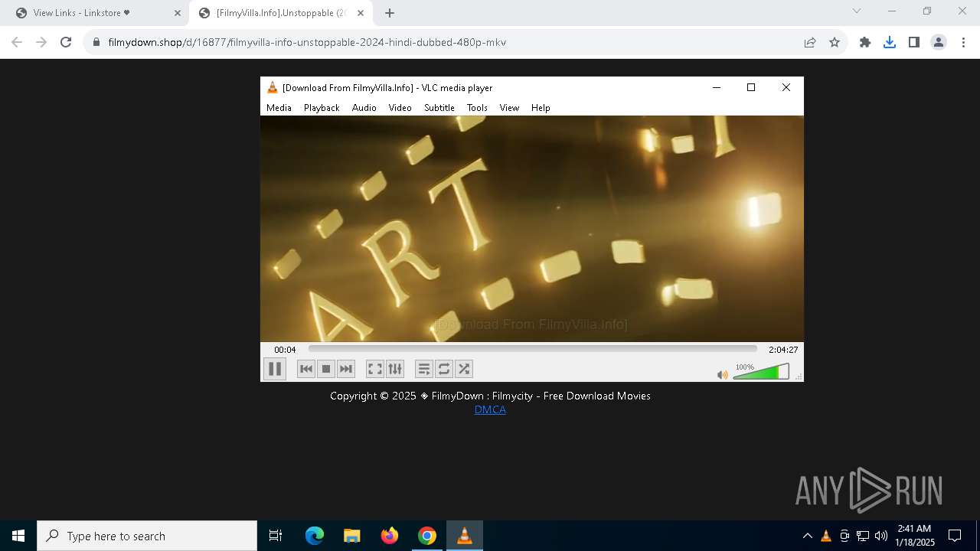Toggle loop mode in VLC
This screenshot has width=980, height=551.
(x=444, y=369)
